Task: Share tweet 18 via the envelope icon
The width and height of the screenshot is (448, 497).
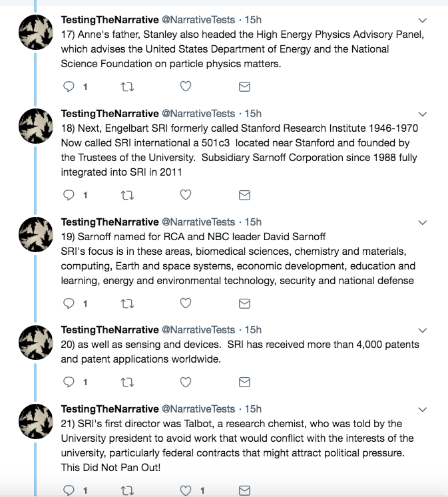Action: coord(244,195)
